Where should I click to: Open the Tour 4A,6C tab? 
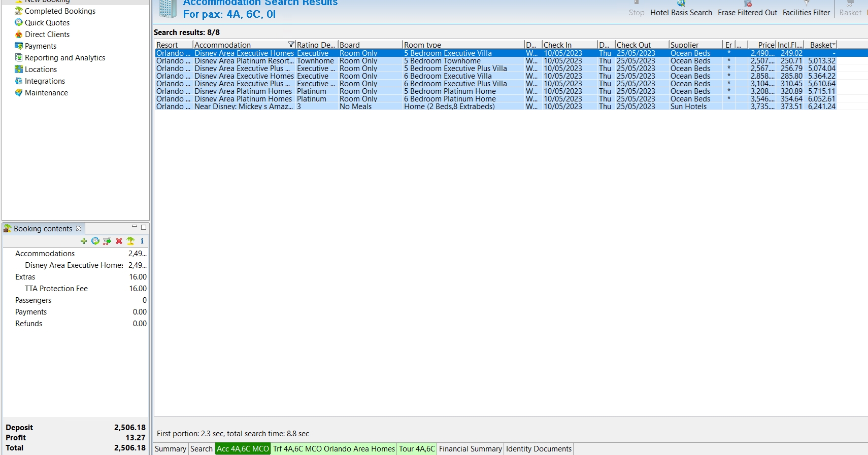tap(417, 449)
